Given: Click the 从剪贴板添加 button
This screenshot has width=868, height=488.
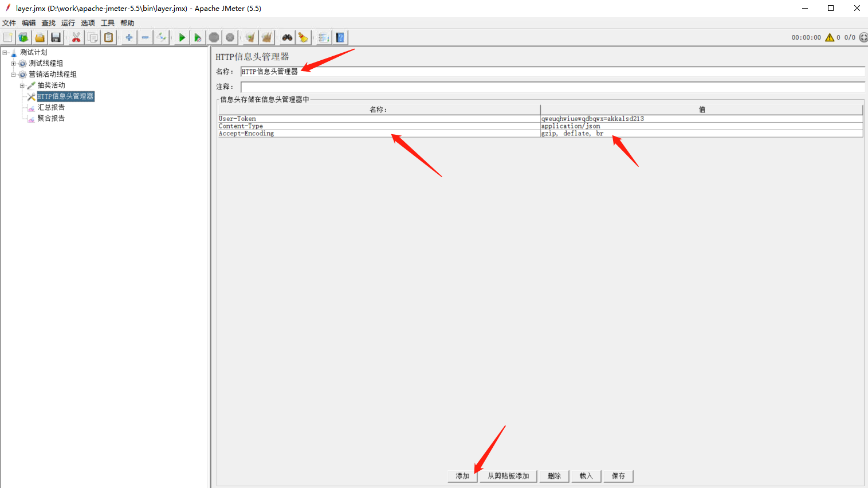Looking at the screenshot, I should click(508, 476).
